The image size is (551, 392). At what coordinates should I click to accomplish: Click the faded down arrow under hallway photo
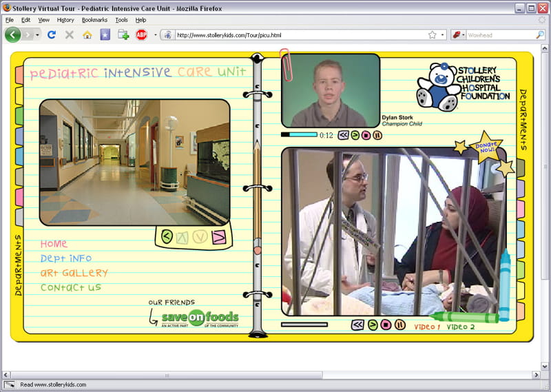pos(200,237)
